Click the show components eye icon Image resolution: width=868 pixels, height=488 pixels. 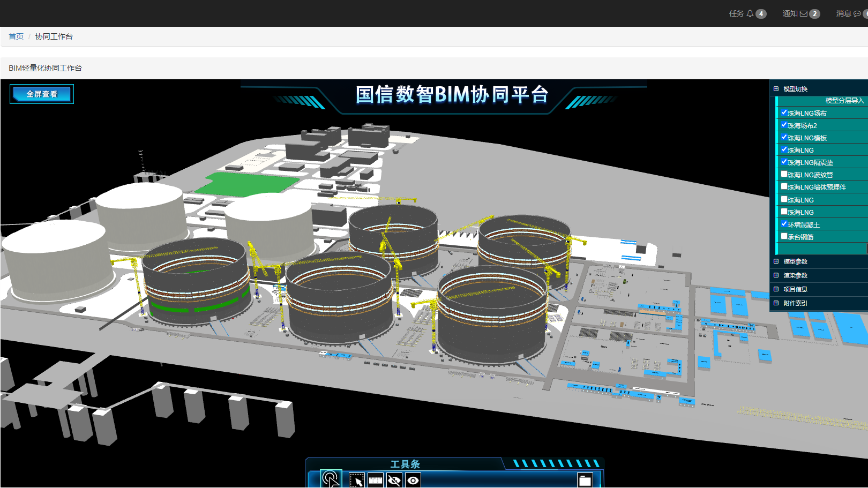point(413,480)
